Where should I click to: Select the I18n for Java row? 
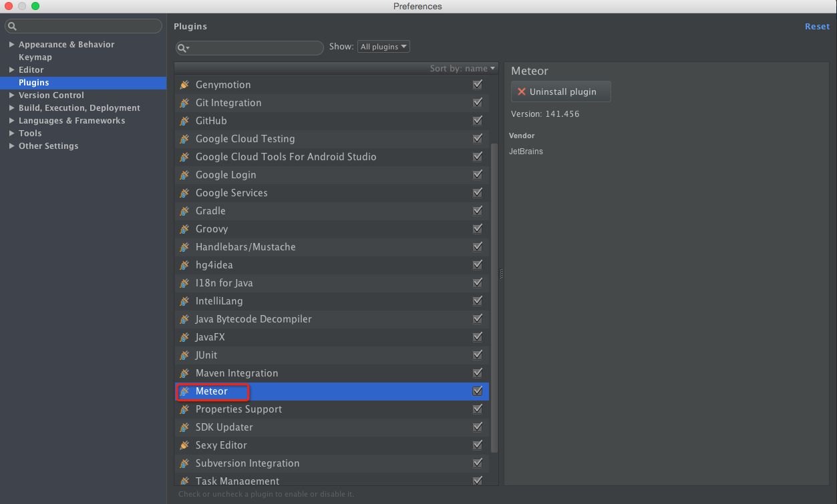point(332,283)
